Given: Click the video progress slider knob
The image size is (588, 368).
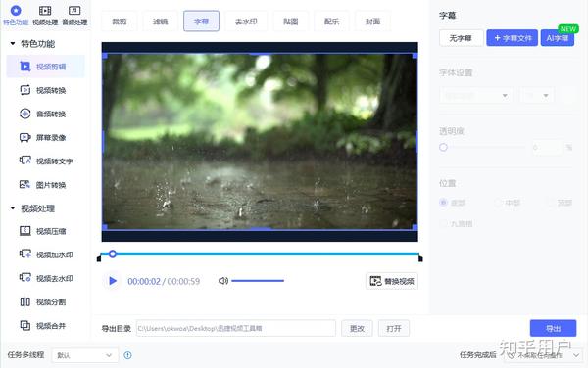Looking at the screenshot, I should pos(112,253).
